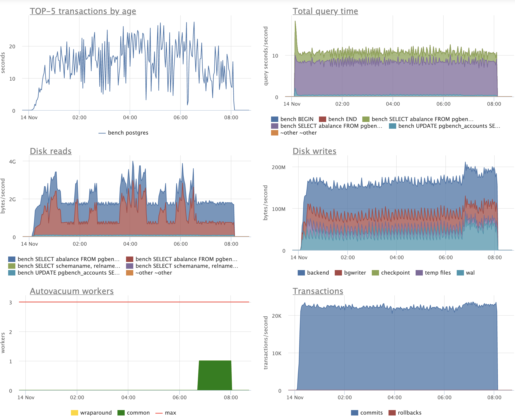Toggle the rollbacks legend swatch
The height and width of the screenshot is (420, 515).
click(392, 413)
